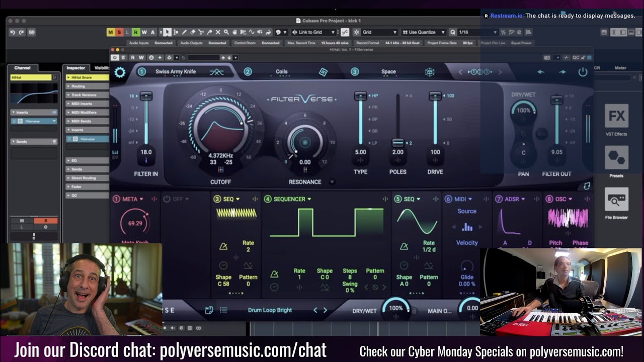
Task: Open the Use Quantize dropdown
Action: [424, 32]
